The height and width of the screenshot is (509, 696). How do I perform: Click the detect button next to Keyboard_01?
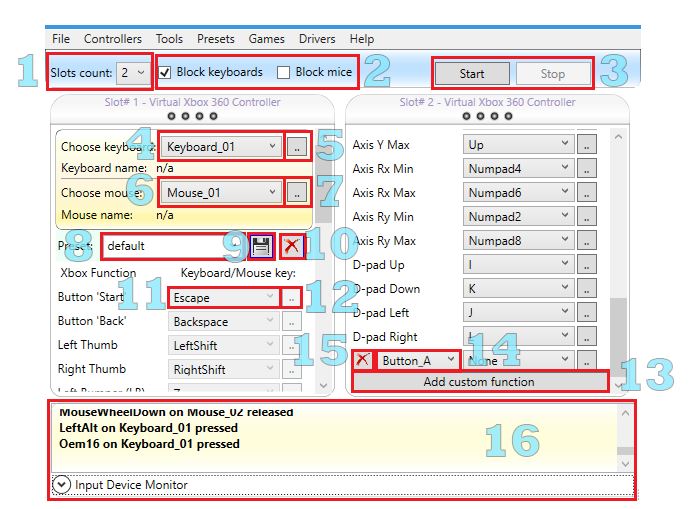pyautogui.click(x=296, y=147)
